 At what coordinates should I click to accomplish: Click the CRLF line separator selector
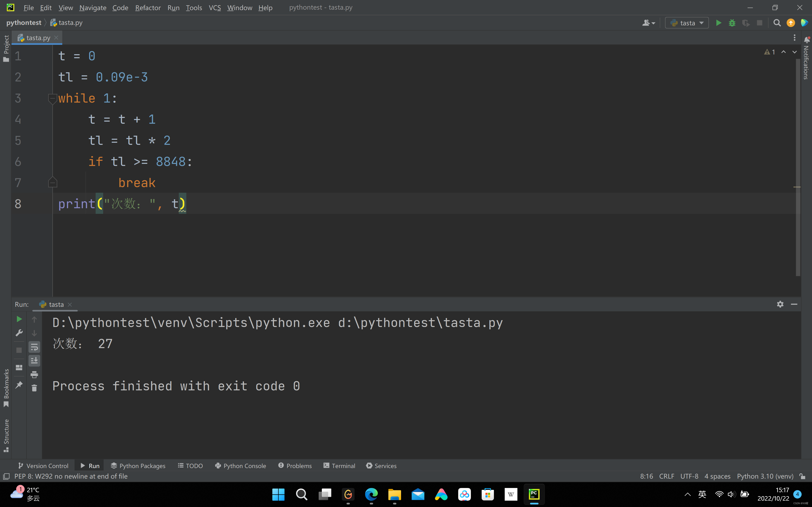point(666,476)
